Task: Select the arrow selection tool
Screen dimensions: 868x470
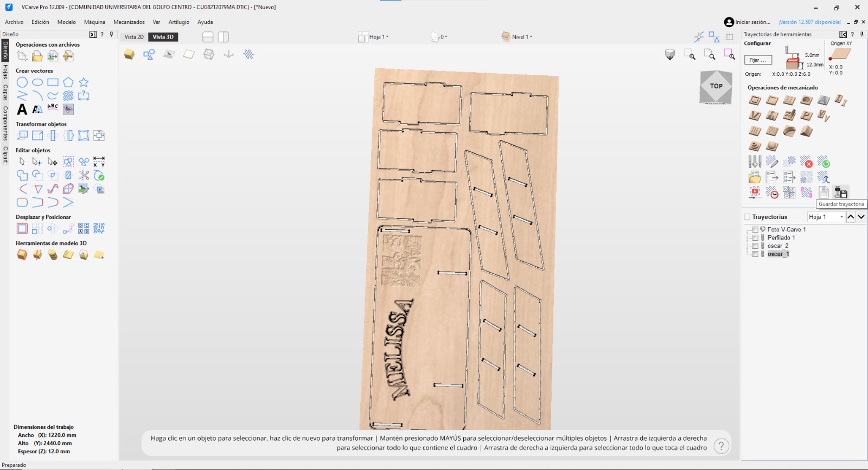Action: 22,162
